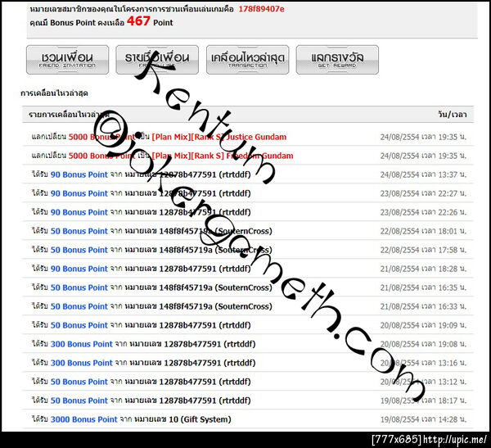Screen dimensions: 491x448
Task: Click the date 21/08/2554 เวลา 16:33 น.
Action: 423,306
